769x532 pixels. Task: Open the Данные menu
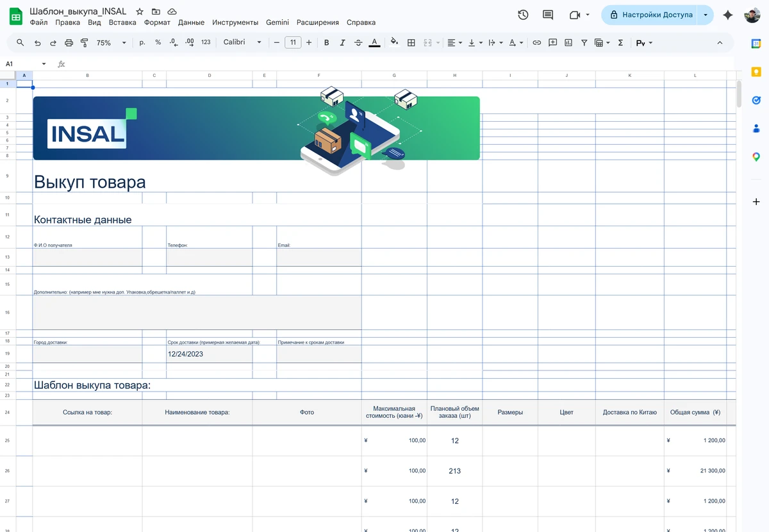pyautogui.click(x=191, y=22)
